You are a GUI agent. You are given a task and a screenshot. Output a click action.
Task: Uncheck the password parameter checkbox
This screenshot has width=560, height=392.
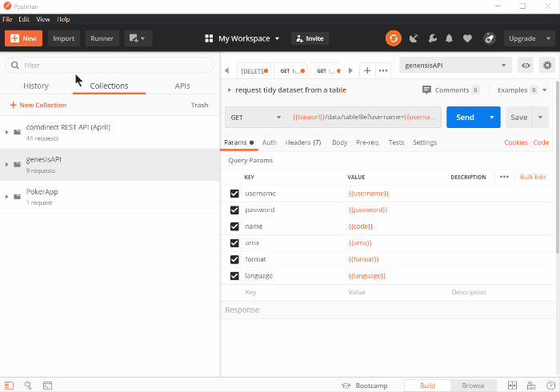tap(234, 210)
